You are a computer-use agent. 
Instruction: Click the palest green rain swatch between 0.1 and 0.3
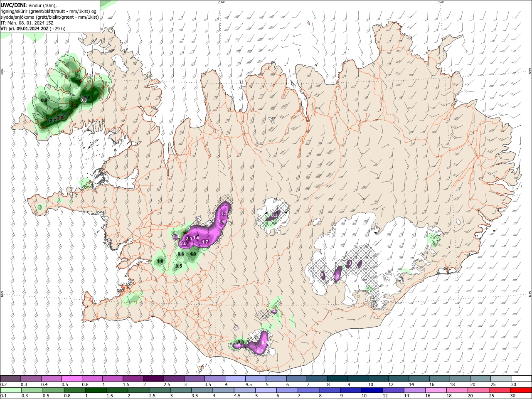tap(11, 390)
